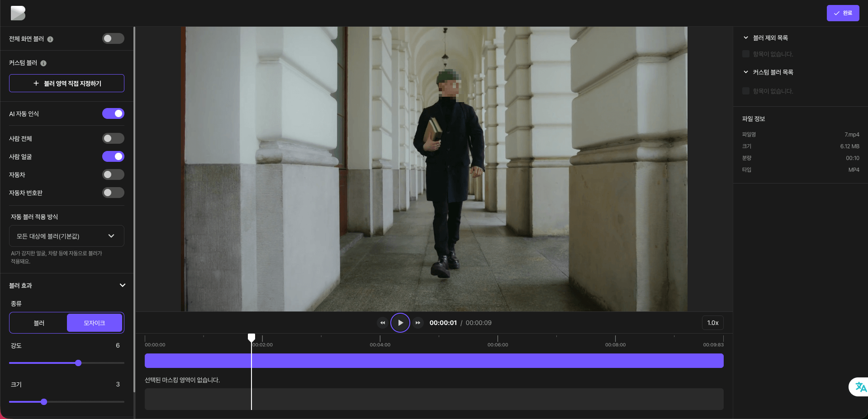This screenshot has height=419, width=868.
Task: Collapse the 커스텀 블러 목록 section
Action: [746, 72]
